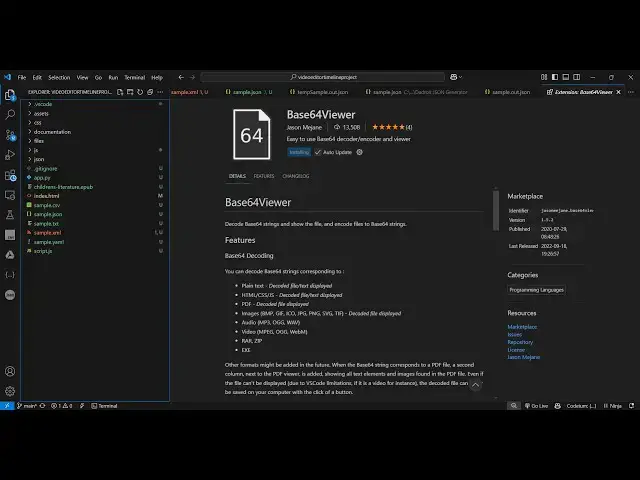The height and width of the screenshot is (480, 640).
Task: Click New File icon in Explorer header
Action: (120, 92)
